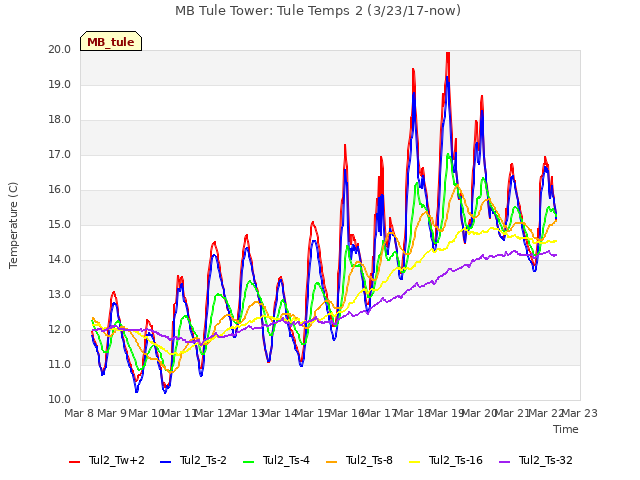The image size is (640, 480).
Task: Click the 20.0 y-axis tick label
Action: 60,50
